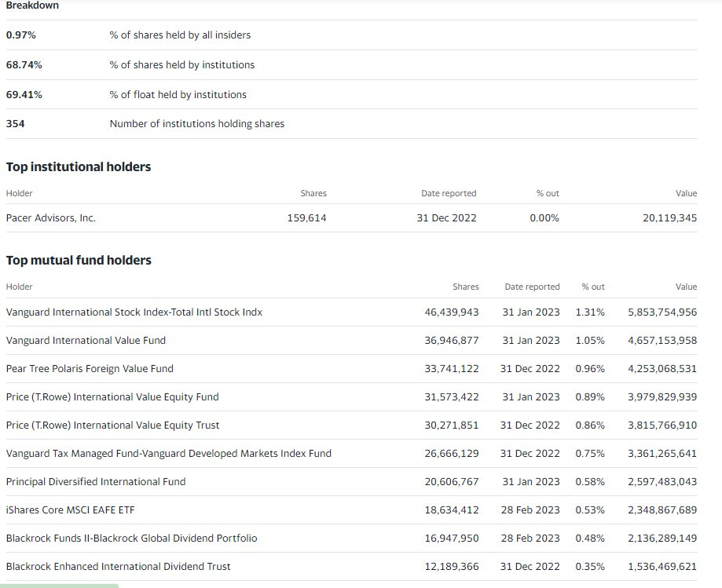Click Blackrock Enhanced International Dividend Trust

coord(118,566)
